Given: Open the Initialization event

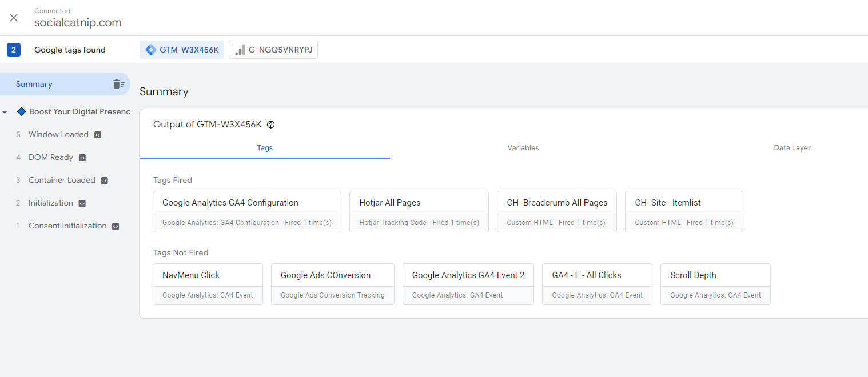Looking at the screenshot, I should click(x=51, y=203).
